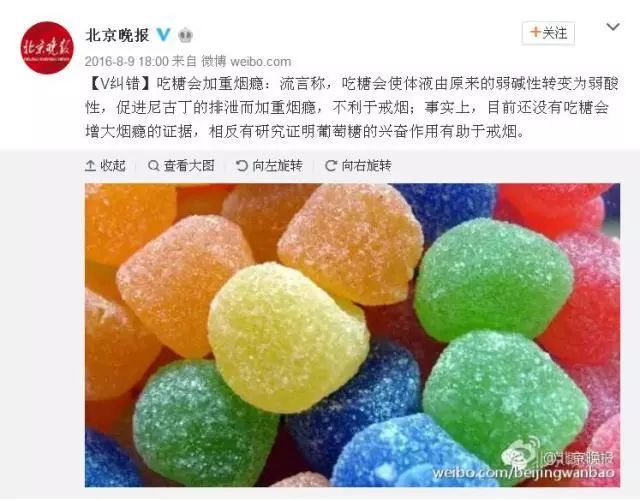The height and width of the screenshot is (501, 640).
Task: Click the gummy candy photo
Action: click(x=352, y=335)
